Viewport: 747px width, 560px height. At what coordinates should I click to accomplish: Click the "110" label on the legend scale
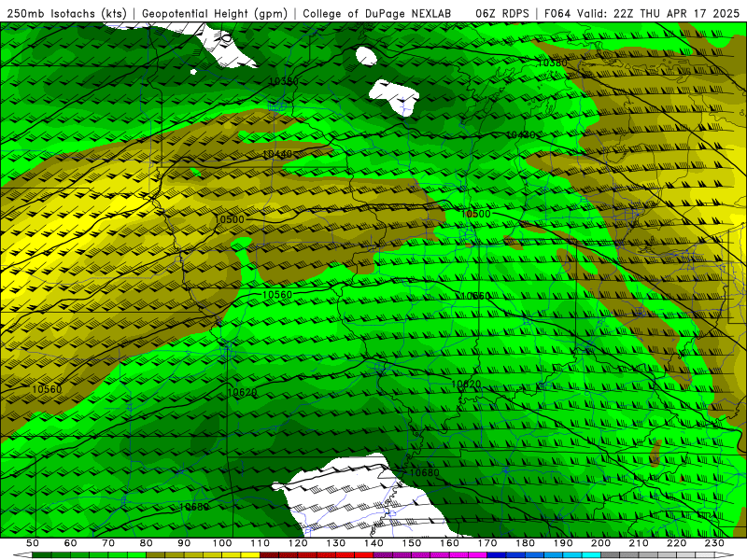(261, 543)
